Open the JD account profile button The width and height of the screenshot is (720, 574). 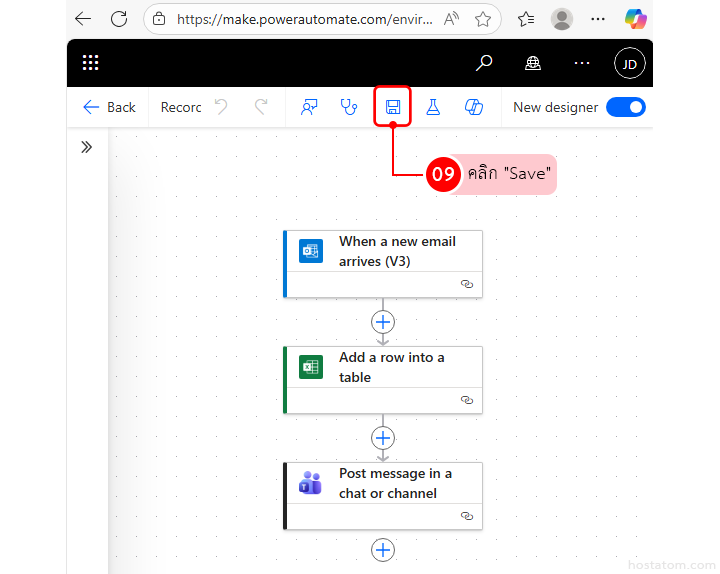click(x=629, y=63)
